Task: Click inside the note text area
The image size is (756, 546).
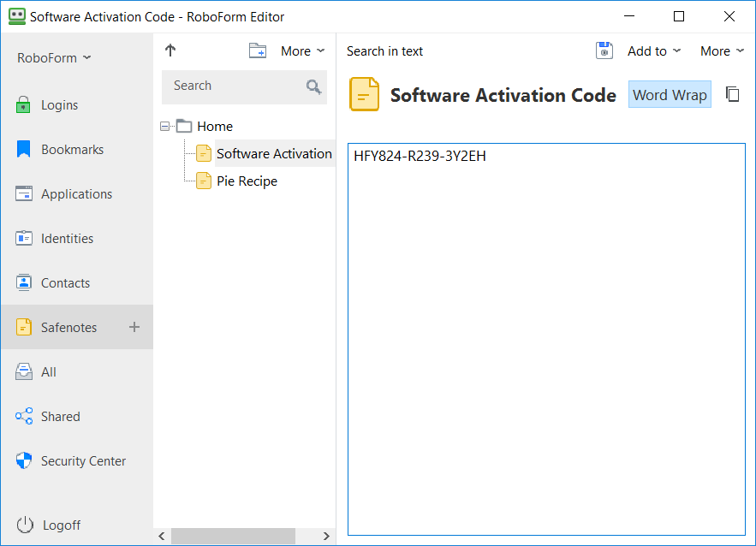Action: pyautogui.click(x=546, y=339)
